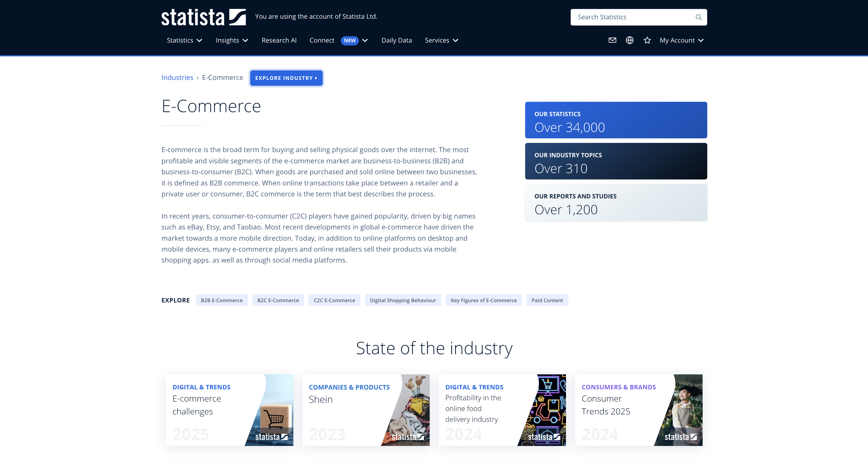Expand the Services dropdown menu

click(x=441, y=41)
